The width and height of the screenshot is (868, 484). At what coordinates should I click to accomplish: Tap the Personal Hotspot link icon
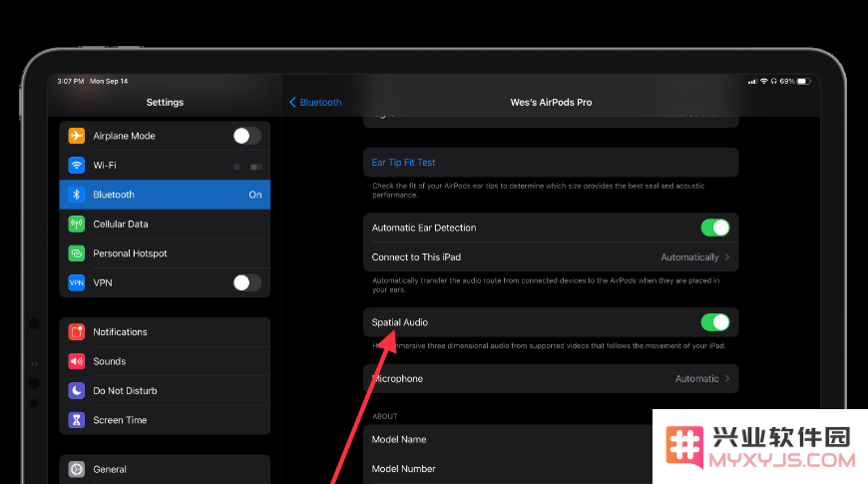pos(77,253)
